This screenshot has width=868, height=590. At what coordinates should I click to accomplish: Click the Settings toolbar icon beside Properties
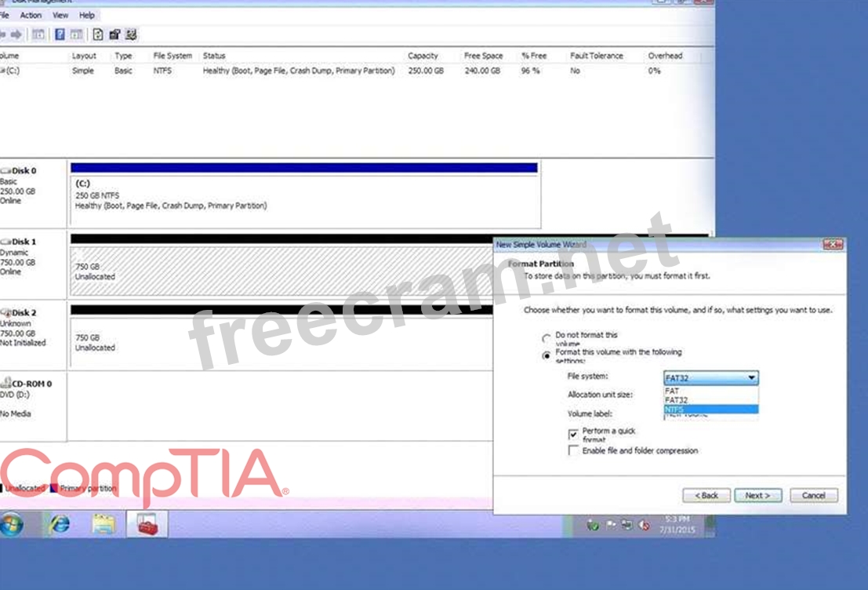[131, 35]
